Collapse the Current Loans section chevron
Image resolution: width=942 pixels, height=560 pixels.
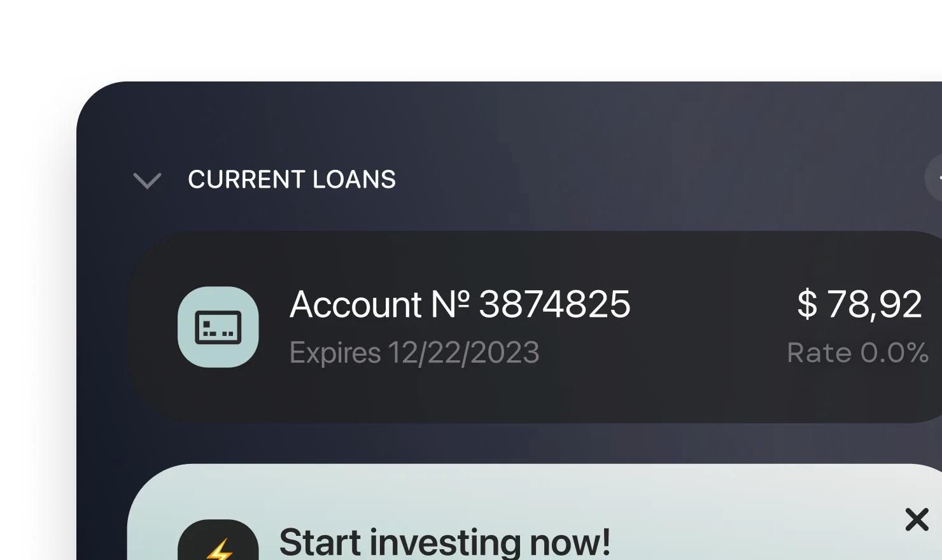tap(147, 181)
